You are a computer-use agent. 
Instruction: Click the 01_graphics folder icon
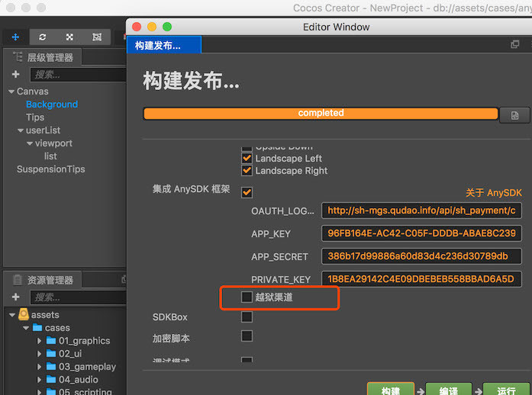(x=51, y=340)
